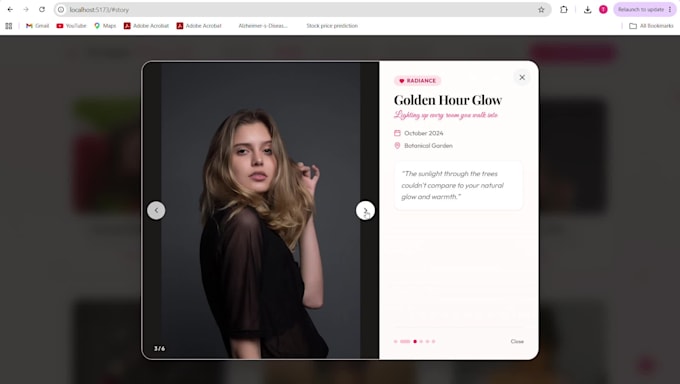Viewport: 680px width, 384px height.
Task: Click the 'Golden Hour Glow' title
Action: coord(448,100)
